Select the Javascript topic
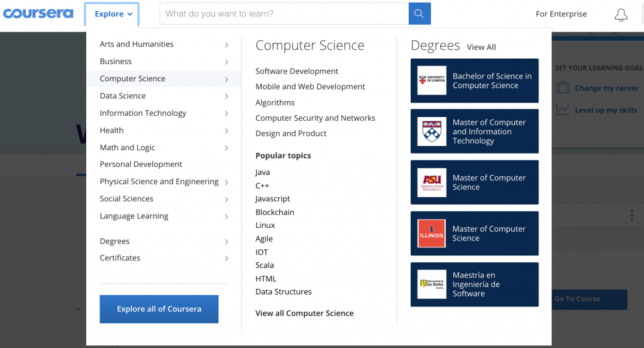Screen dimensions: 644x348 coord(272,199)
